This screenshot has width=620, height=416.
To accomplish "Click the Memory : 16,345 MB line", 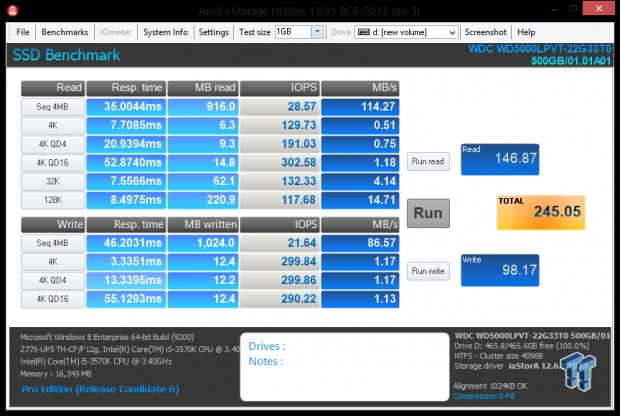I will (56, 374).
